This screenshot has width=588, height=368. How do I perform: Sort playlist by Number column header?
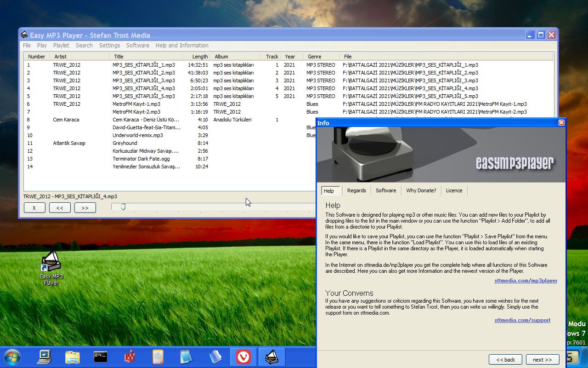click(37, 57)
